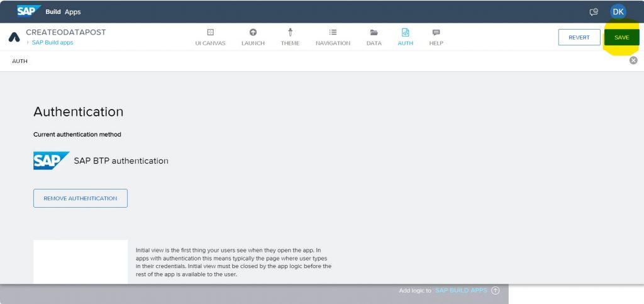Click the SAP BUILD APPS logic link
This screenshot has height=304, width=644.
coord(461,290)
